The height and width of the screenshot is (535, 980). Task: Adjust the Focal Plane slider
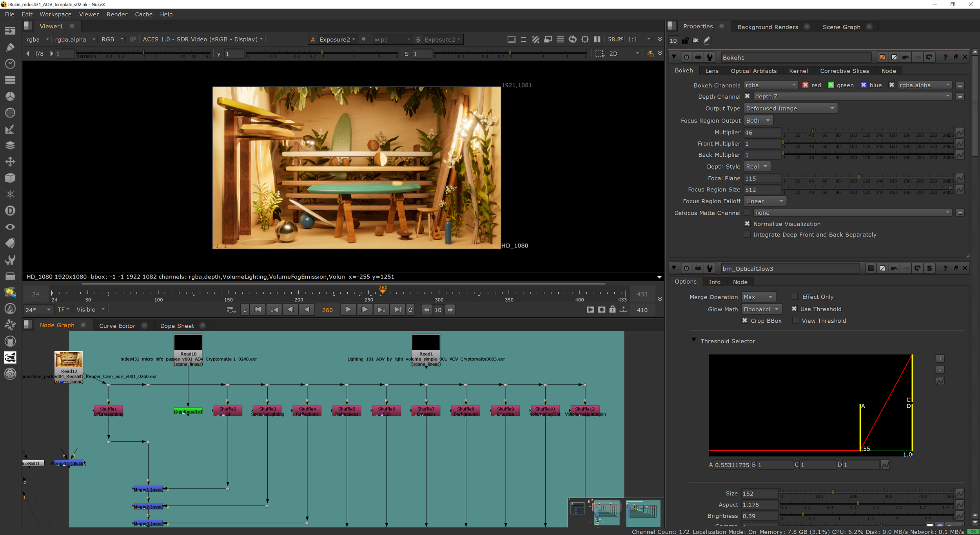pyautogui.click(x=858, y=177)
